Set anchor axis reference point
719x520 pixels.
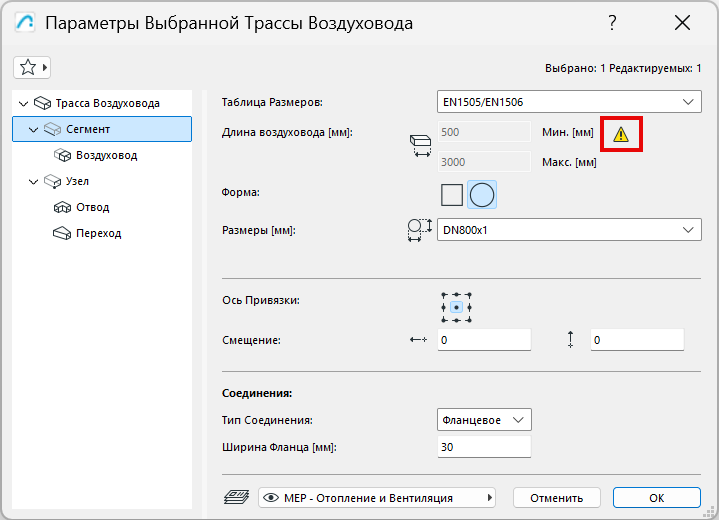pos(456,307)
